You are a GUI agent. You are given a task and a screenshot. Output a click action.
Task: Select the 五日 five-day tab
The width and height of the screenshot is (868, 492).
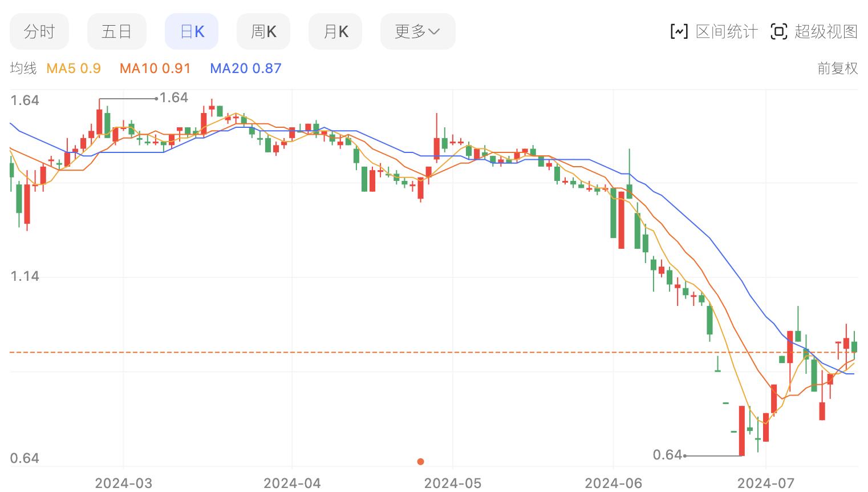[x=116, y=31]
